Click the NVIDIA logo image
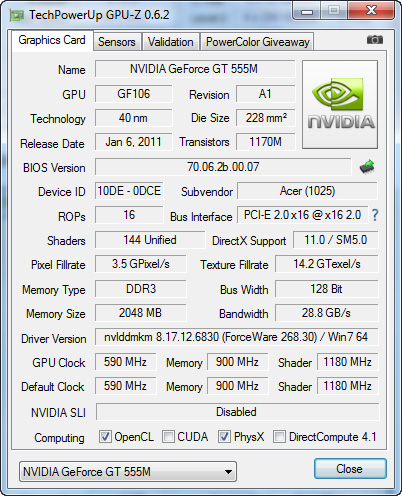The width and height of the screenshot is (402, 496). 340,104
